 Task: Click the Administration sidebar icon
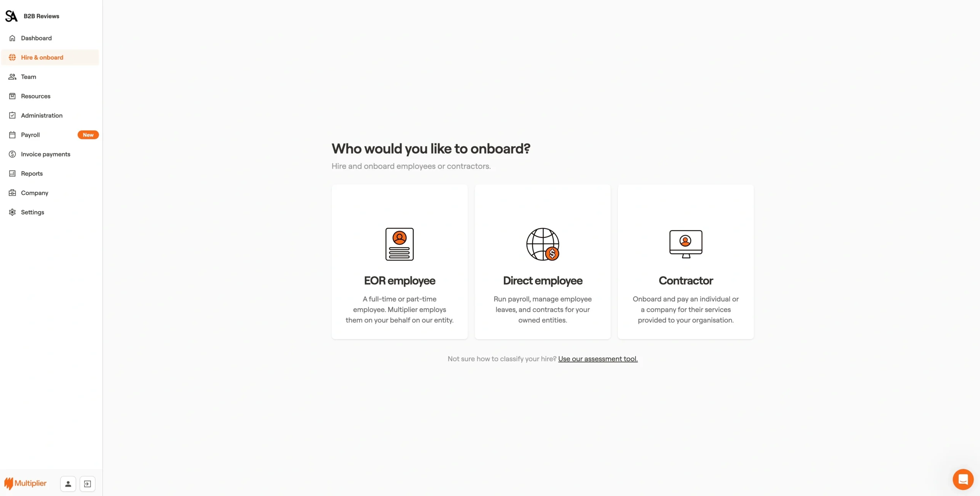point(12,116)
